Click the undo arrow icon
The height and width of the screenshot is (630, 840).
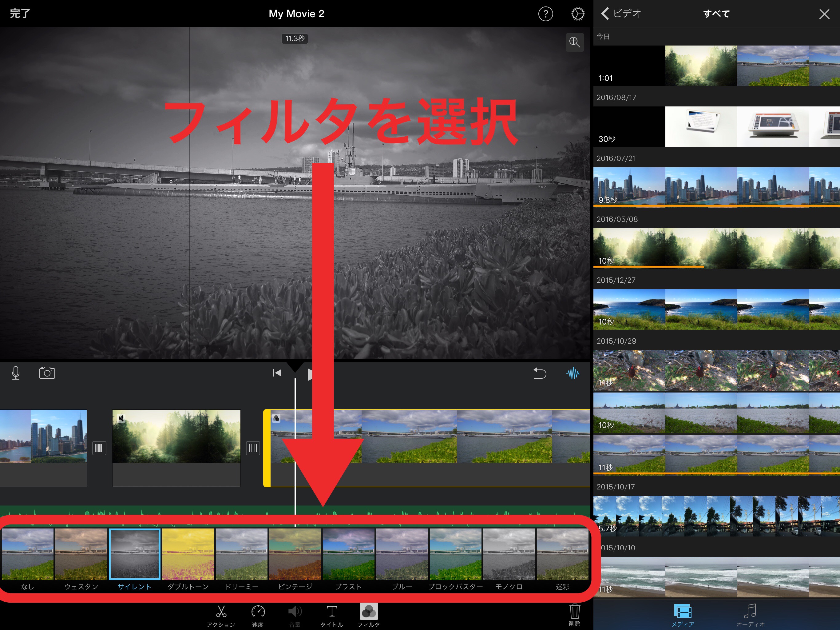coord(539,373)
